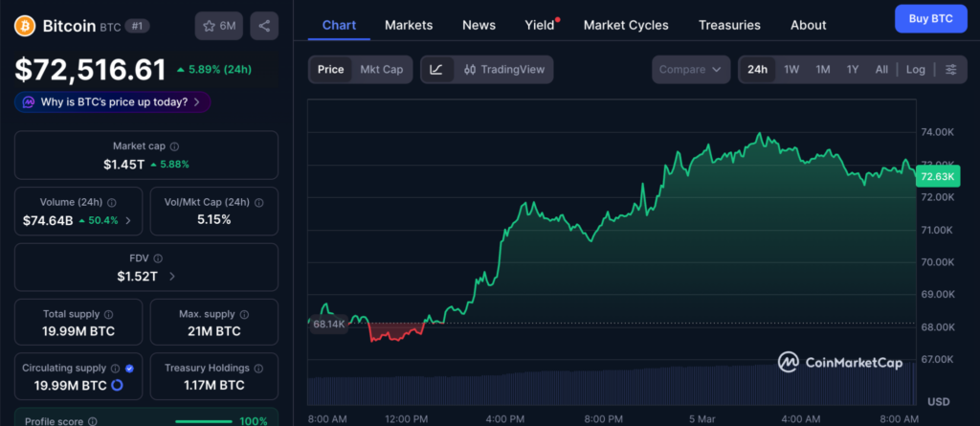Click the Treasury Holdings info icon
Viewport: 980px width, 426px height.
[258, 369]
